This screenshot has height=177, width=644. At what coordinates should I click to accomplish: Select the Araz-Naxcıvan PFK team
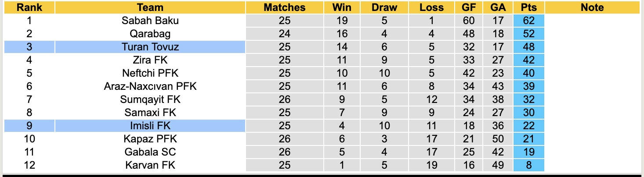150,86
